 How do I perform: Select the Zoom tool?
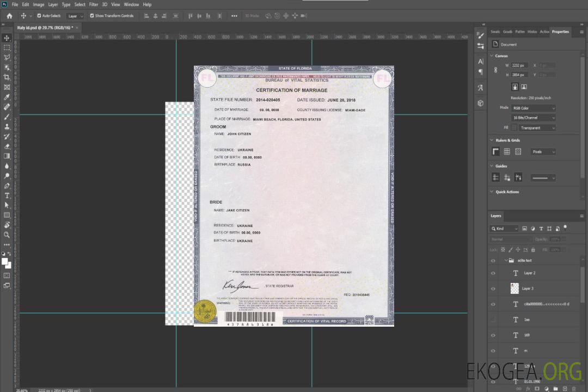[x=7, y=235]
